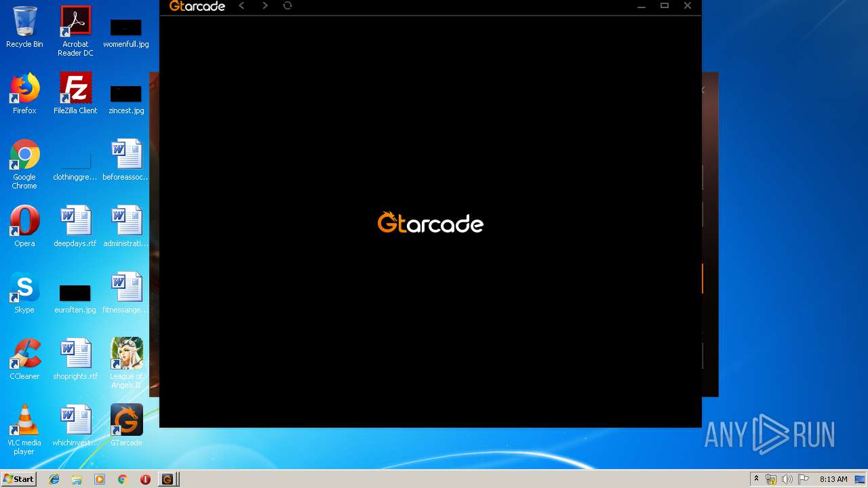
Task: Open the volume tray icon
Action: click(x=787, y=479)
